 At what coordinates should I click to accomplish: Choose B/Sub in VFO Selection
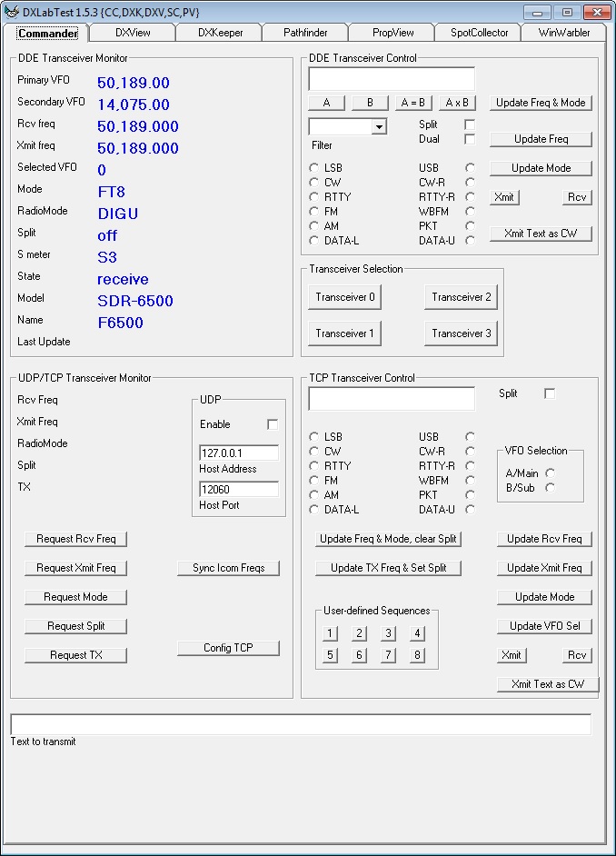click(x=550, y=487)
